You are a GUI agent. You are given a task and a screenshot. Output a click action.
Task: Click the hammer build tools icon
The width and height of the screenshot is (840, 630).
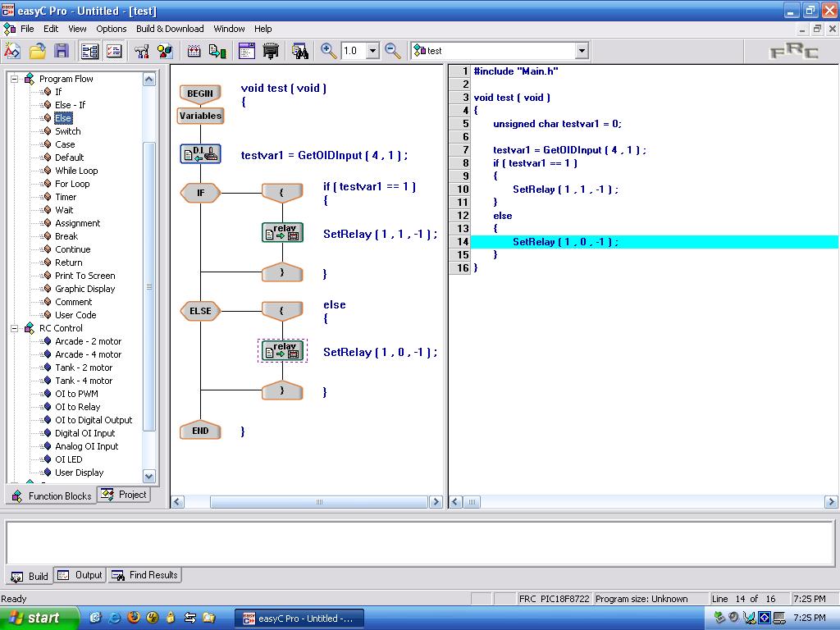[141, 51]
